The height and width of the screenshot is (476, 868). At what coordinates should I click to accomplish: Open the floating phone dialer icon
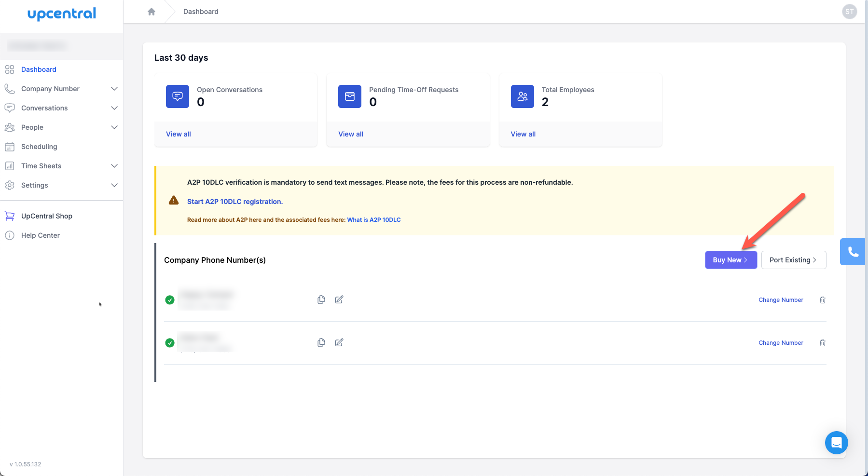pos(853,251)
